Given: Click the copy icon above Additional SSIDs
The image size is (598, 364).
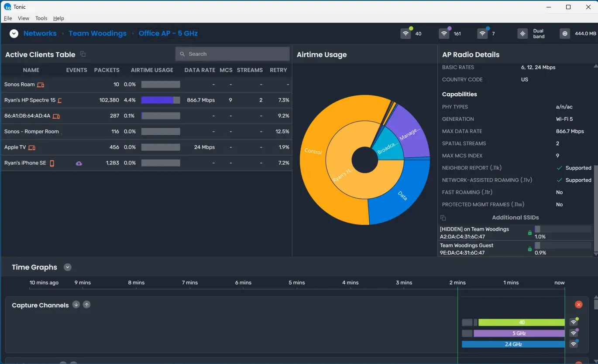Looking at the screenshot, I should [443, 217].
